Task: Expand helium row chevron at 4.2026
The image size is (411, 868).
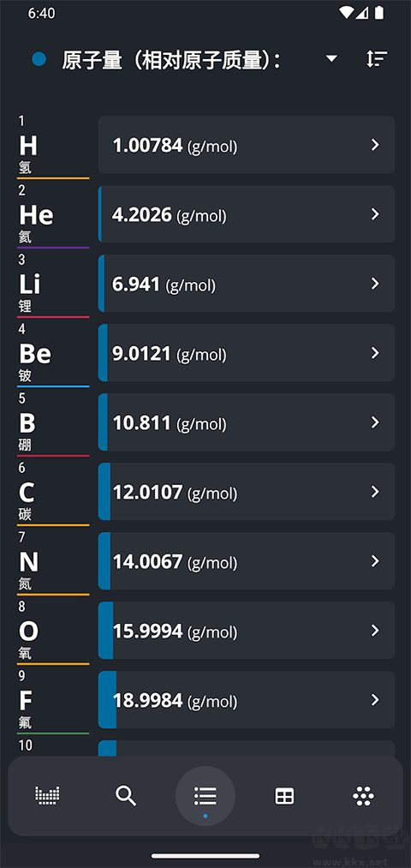Action: 375,214
